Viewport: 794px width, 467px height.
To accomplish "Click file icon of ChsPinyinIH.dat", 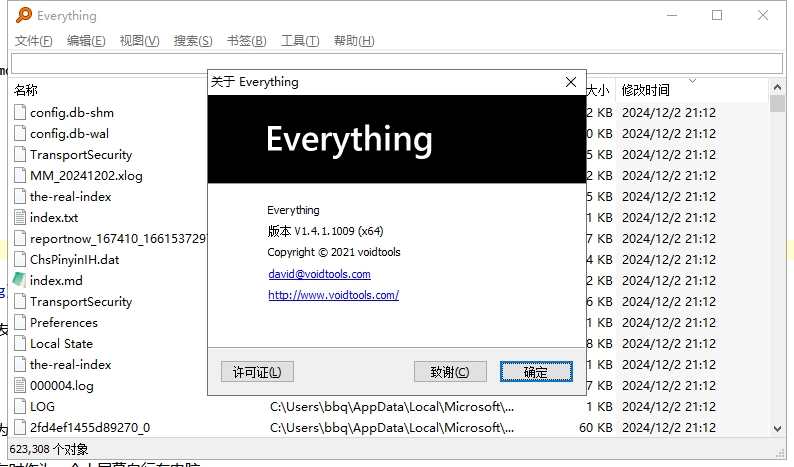I will point(20,259).
